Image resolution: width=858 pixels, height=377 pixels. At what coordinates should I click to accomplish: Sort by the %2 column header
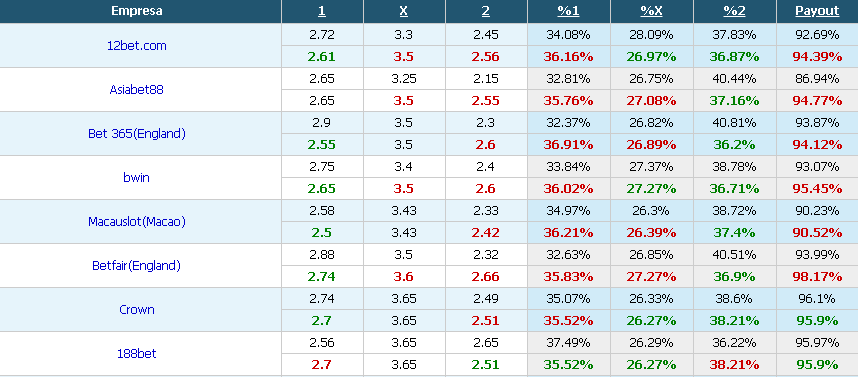pos(734,11)
